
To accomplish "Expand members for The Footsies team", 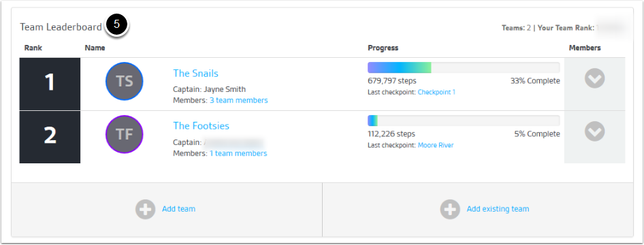I will (x=595, y=131).
